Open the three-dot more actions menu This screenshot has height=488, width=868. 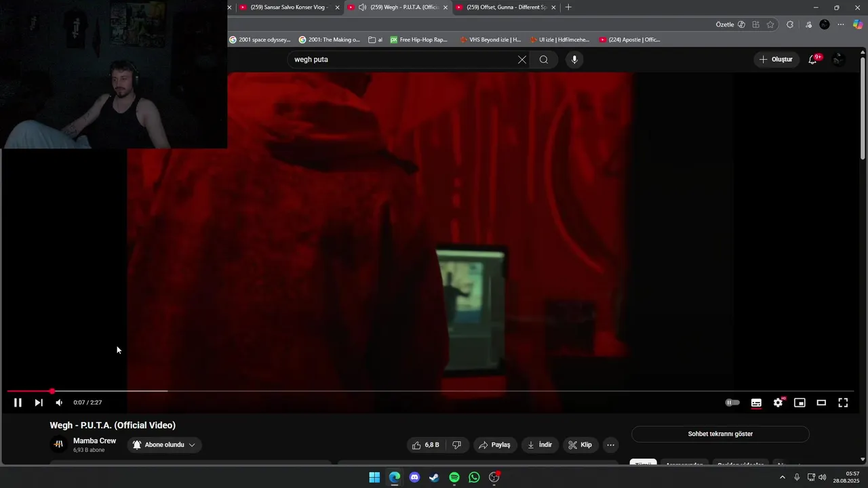click(x=611, y=445)
